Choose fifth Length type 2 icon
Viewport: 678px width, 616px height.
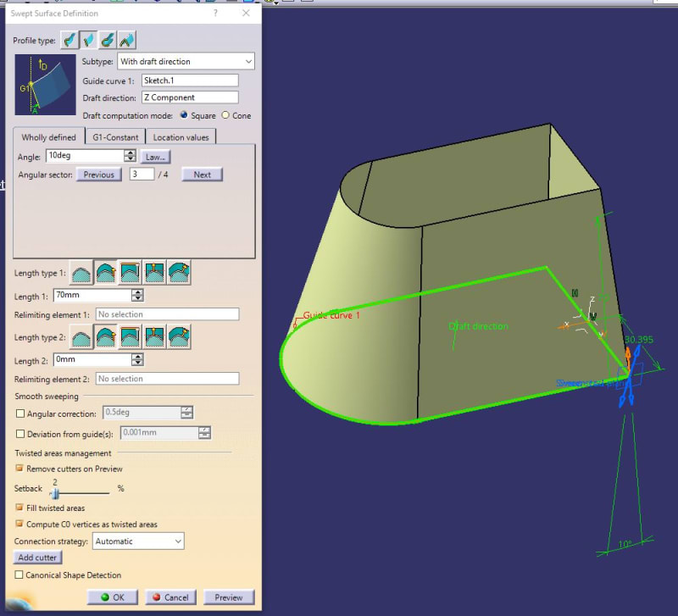click(x=179, y=336)
